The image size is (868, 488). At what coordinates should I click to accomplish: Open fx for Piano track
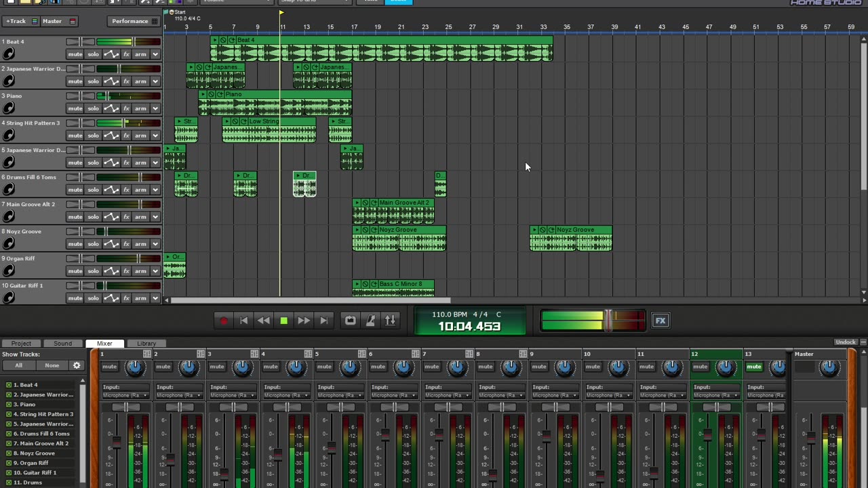coord(126,108)
